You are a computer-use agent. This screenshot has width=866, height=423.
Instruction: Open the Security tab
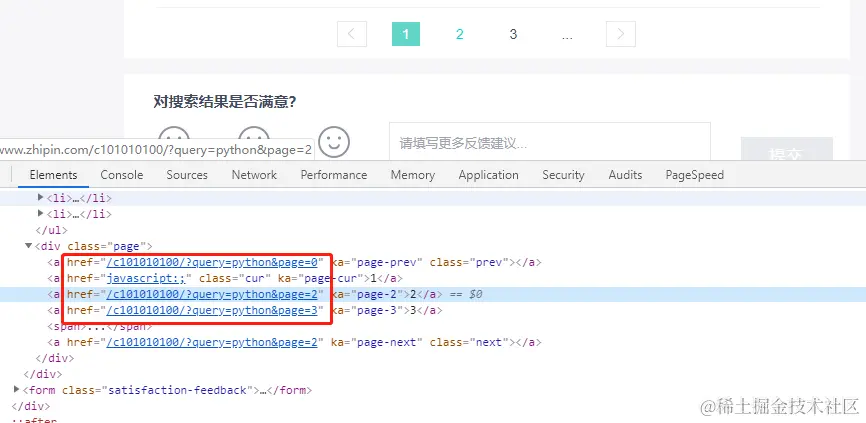coord(563,175)
